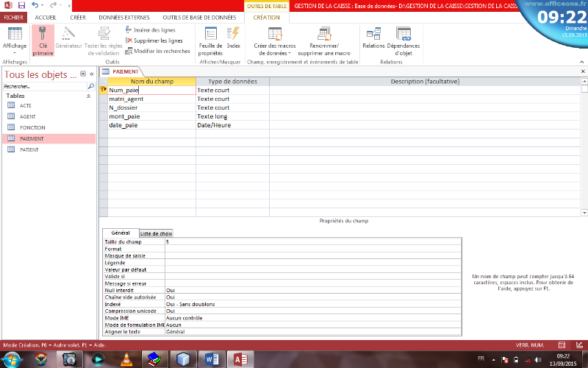Click the Index lightning icon
This screenshot has width=588, height=368.
(233, 34)
